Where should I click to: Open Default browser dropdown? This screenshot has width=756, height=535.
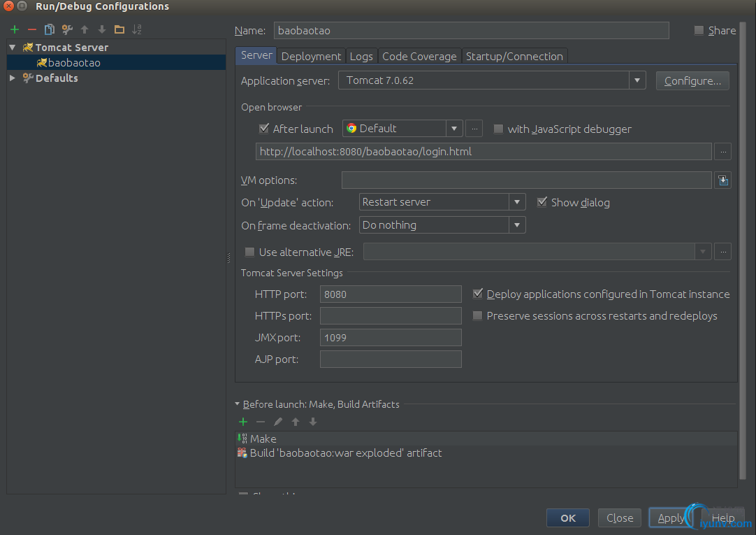(453, 129)
